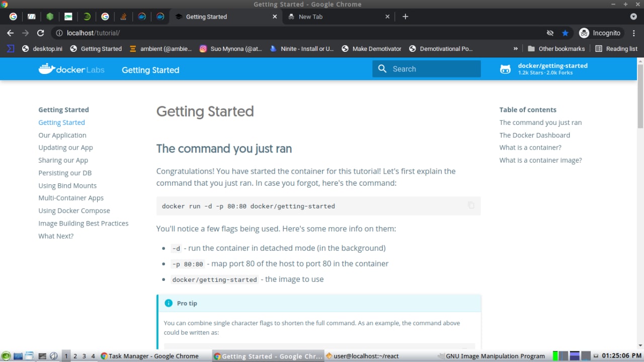Viewport: 644px width, 362px height.
Task: Open Suo Mynona Instagram bookmark
Action: coord(231,49)
